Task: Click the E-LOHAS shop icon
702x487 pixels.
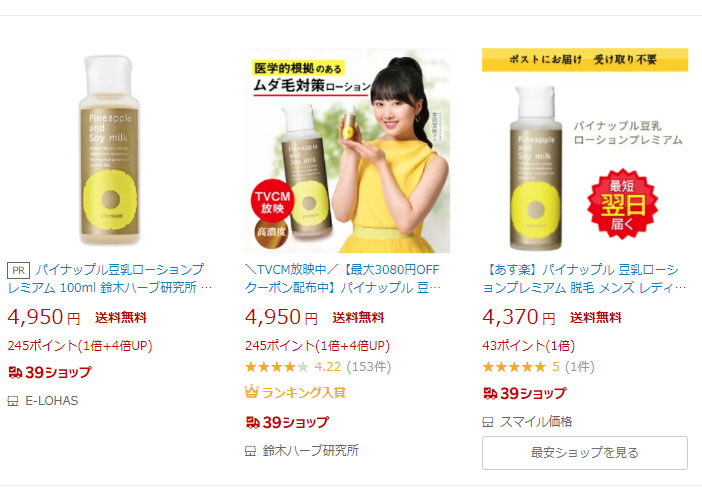Action: point(13,401)
